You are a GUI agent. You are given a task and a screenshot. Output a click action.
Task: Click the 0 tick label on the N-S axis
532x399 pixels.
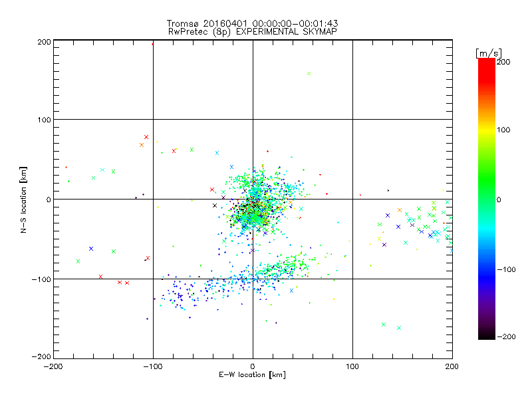[x=49, y=199]
